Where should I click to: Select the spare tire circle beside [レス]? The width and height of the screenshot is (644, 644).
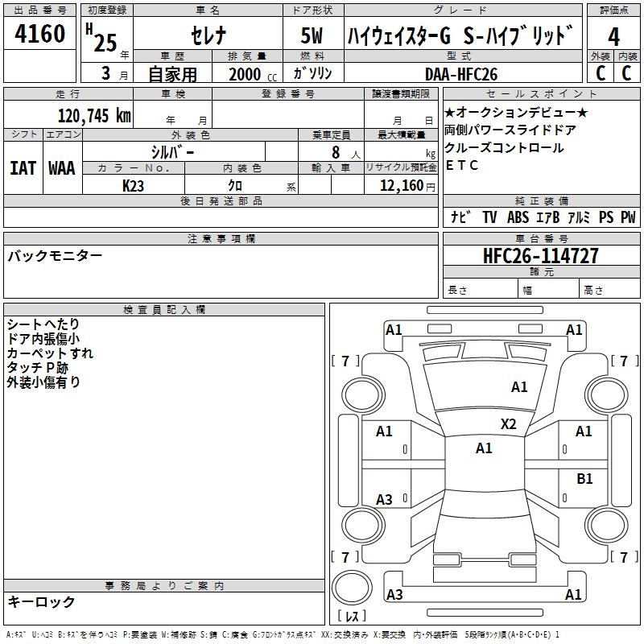(x=352, y=588)
